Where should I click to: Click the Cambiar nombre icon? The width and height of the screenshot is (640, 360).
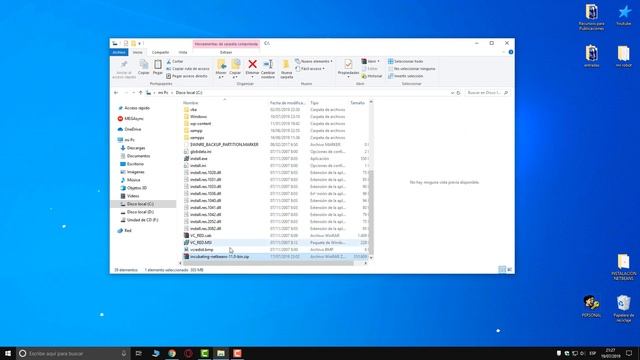click(x=268, y=69)
